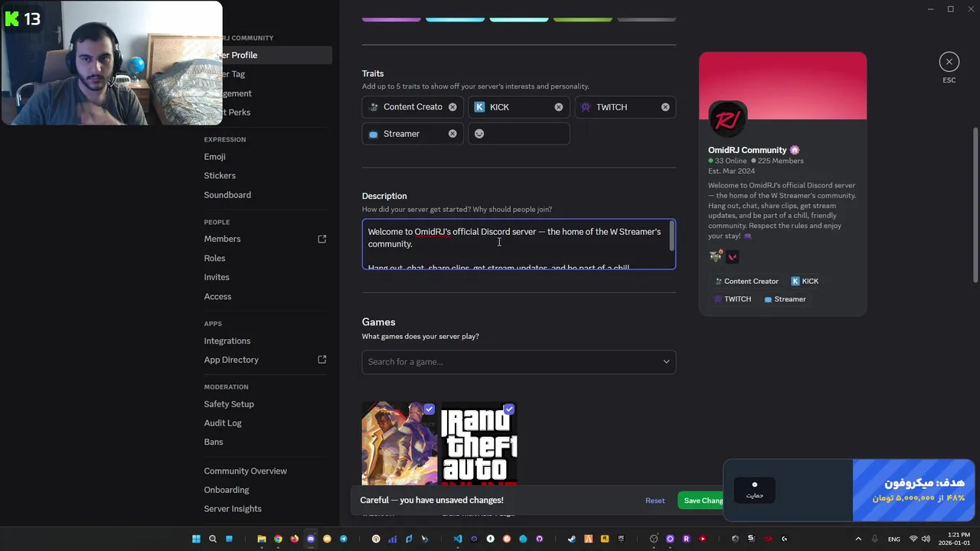Viewport: 980px width, 551px height.
Task: Open Google Chrome from the taskbar
Action: point(278,539)
